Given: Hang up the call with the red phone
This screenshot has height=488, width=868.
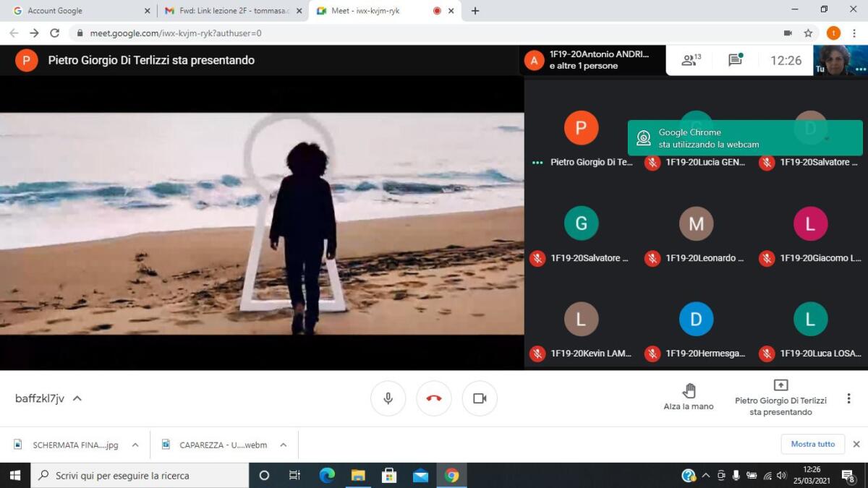Looking at the screenshot, I should coord(434,398).
